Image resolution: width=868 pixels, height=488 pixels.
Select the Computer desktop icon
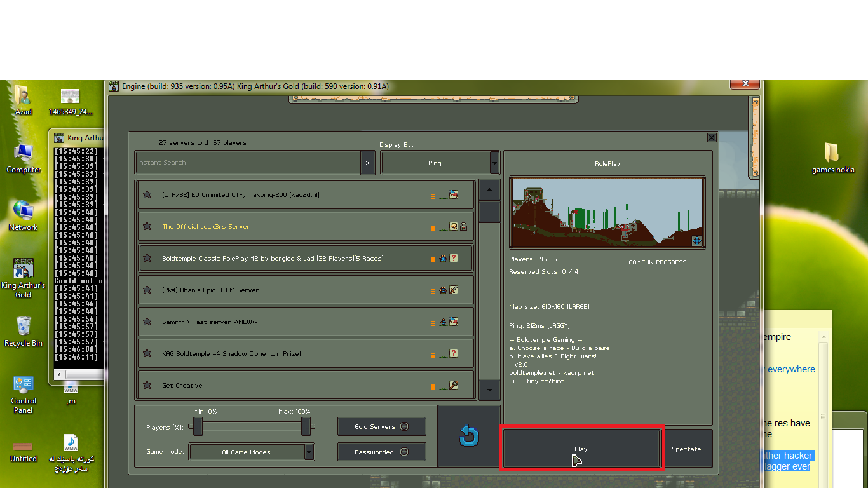[x=24, y=159]
